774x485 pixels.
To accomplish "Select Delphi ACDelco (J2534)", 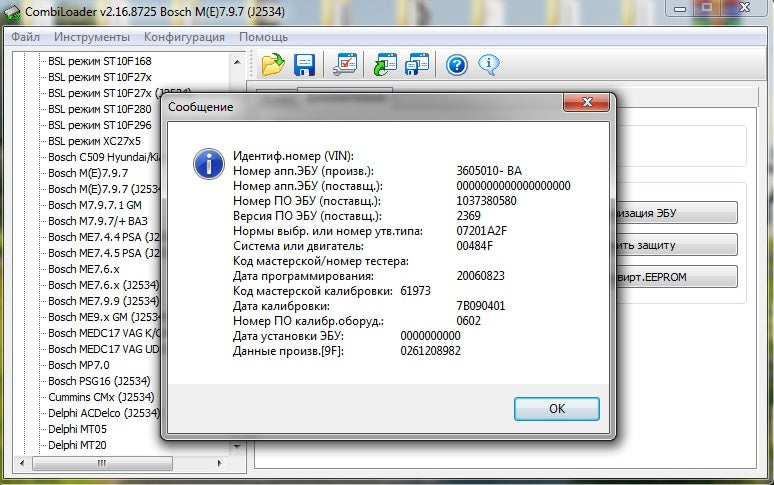I will [104, 413].
